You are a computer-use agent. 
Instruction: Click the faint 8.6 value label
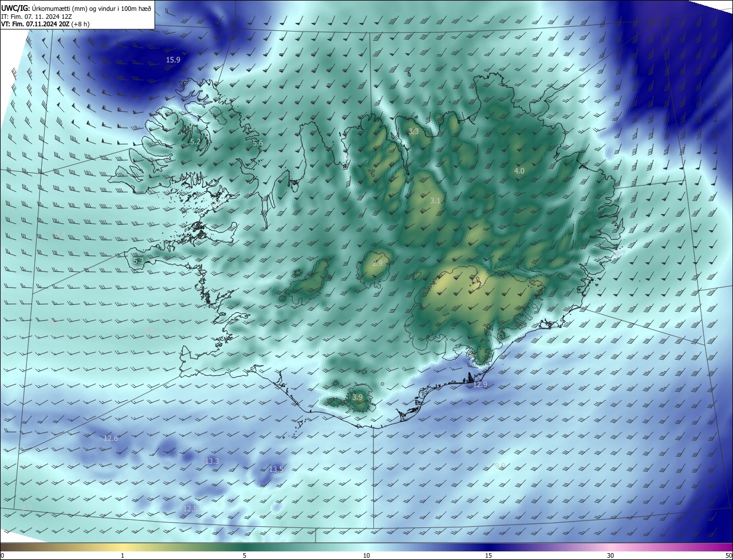[x=150, y=331]
